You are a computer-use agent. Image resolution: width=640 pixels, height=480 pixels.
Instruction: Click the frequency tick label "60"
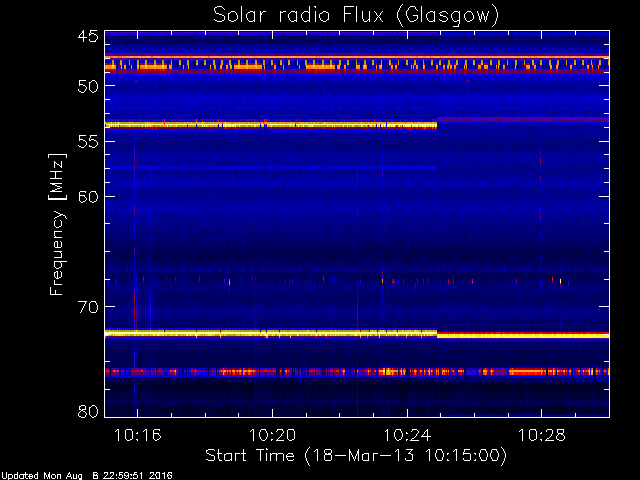88,197
